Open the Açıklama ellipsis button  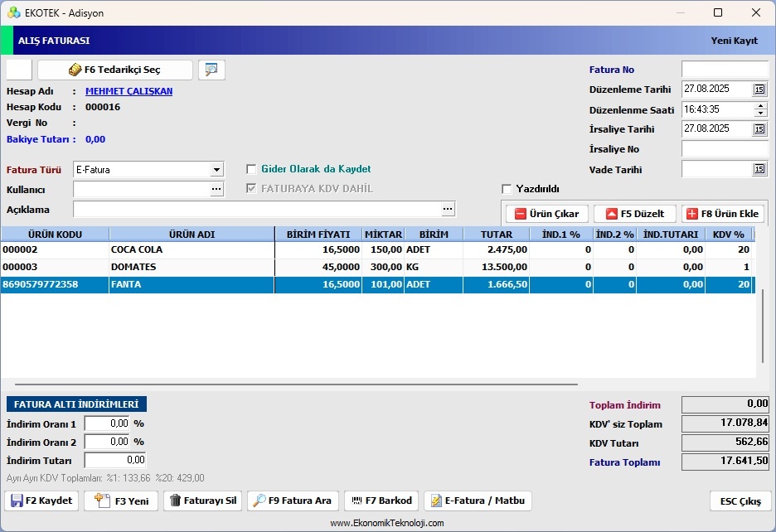[x=448, y=210]
